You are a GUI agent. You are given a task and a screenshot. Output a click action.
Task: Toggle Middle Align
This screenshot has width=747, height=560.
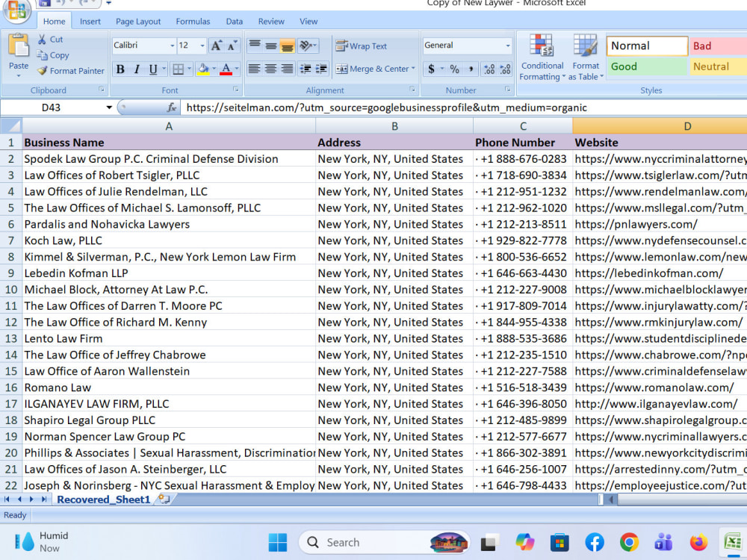(x=271, y=46)
